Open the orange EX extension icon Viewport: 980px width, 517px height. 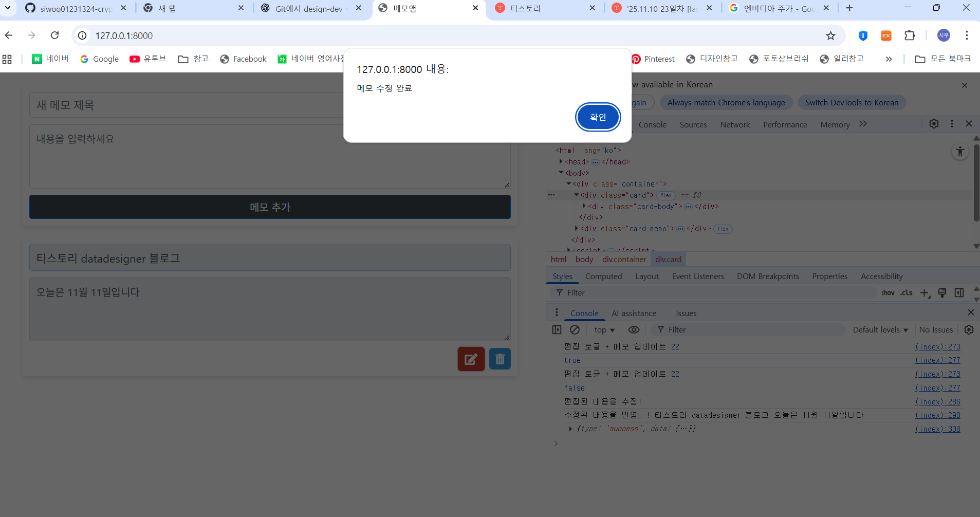tap(886, 35)
